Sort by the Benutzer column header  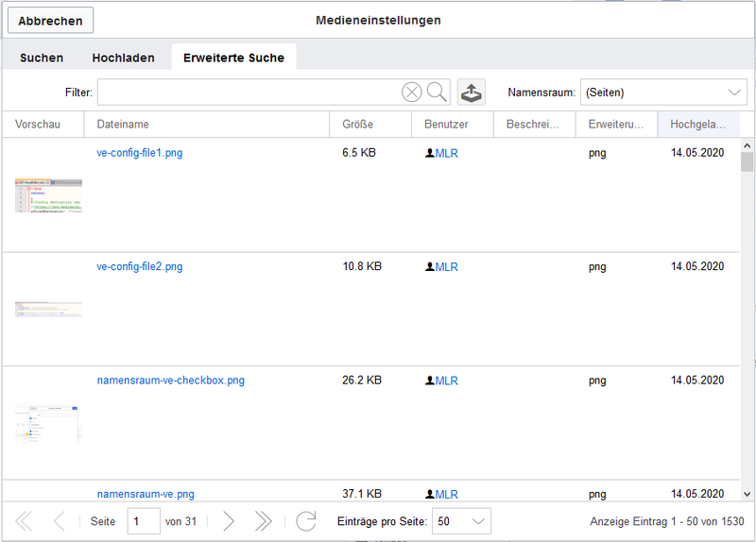click(453, 125)
